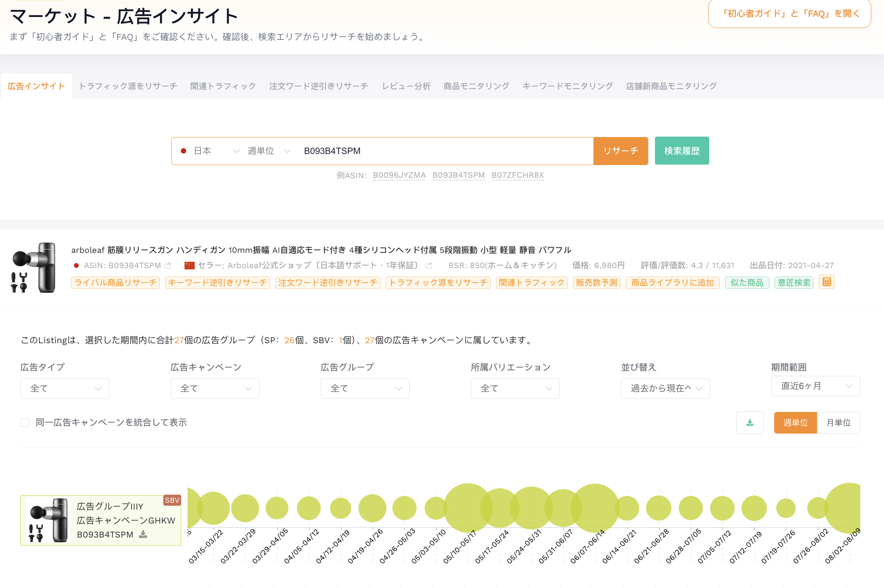Switch to トラフィック源をリサーチ tab

coord(128,86)
